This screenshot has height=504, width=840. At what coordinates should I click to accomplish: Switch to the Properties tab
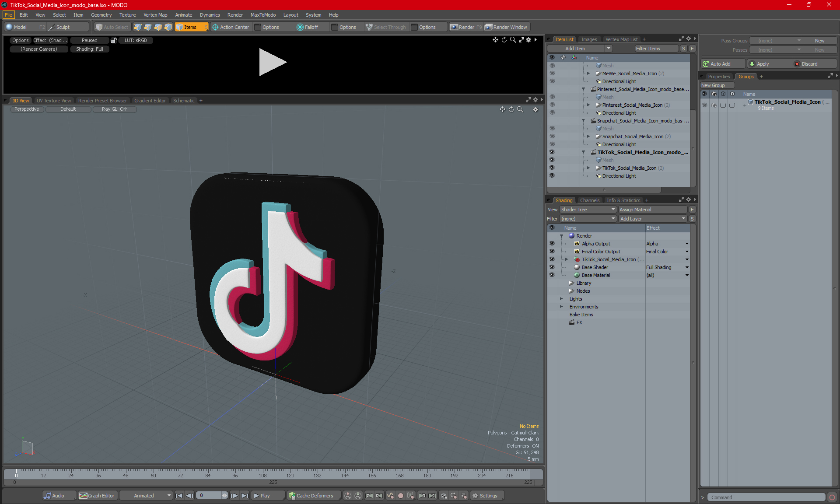719,77
